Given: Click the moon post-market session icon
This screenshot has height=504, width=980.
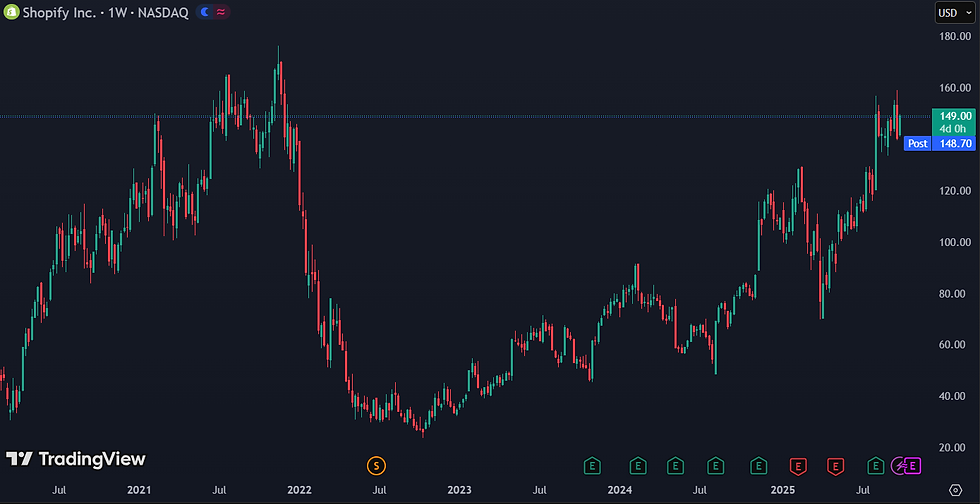Looking at the screenshot, I should pyautogui.click(x=205, y=12).
